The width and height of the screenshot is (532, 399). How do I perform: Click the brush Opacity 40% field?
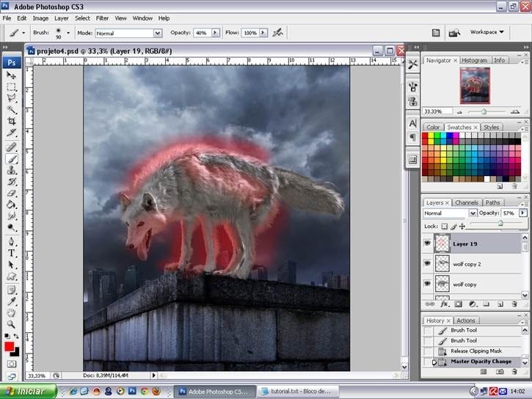[x=202, y=33]
